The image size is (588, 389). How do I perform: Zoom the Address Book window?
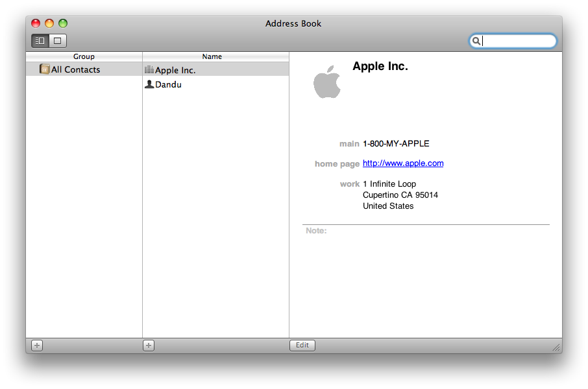coord(63,23)
